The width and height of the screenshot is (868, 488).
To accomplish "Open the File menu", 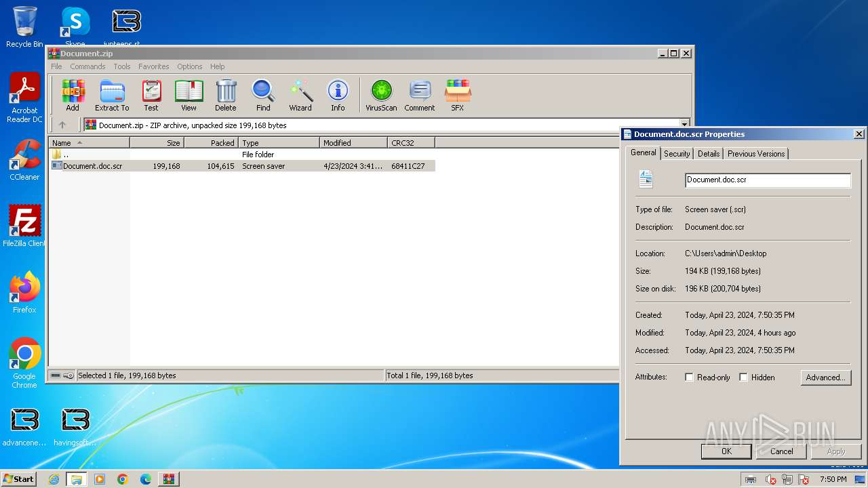I will tap(56, 66).
